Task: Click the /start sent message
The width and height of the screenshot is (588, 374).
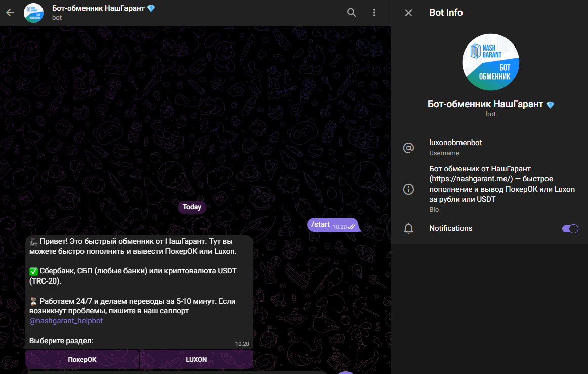Action: pos(333,224)
